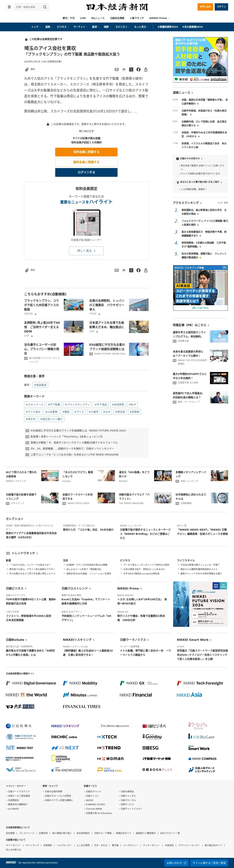Open the hamburger menu icon
Screen dimensions: 234x868
coord(9,7)
